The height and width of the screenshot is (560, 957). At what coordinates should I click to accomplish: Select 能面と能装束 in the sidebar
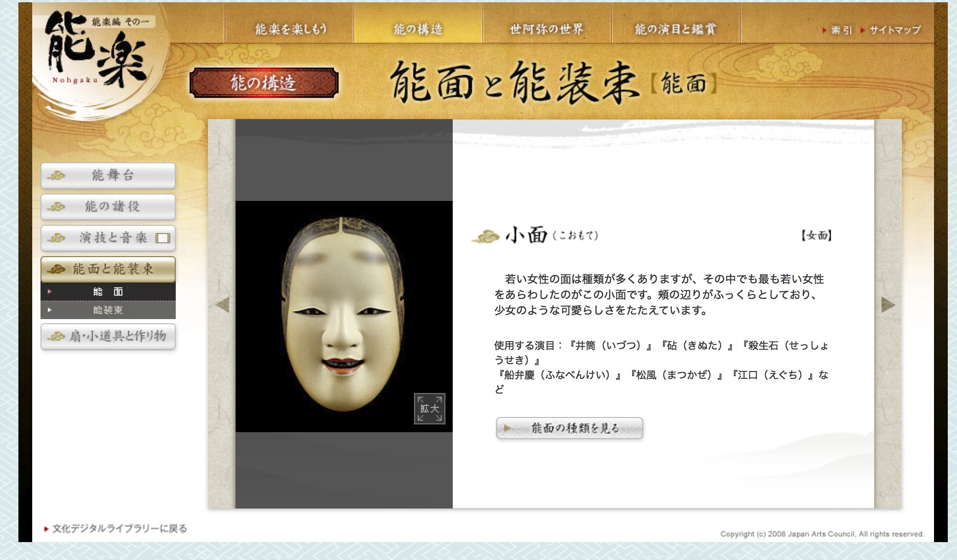point(108,269)
